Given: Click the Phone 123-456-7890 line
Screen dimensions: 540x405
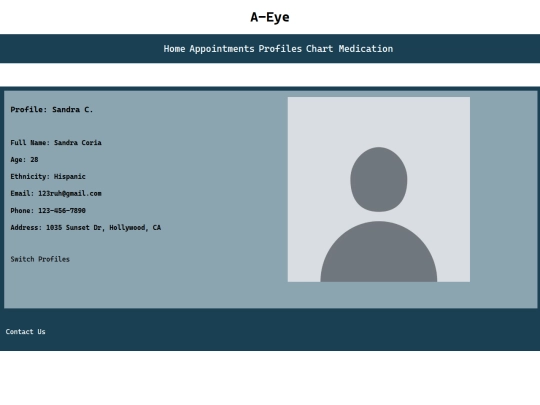Looking at the screenshot, I should (48, 210).
